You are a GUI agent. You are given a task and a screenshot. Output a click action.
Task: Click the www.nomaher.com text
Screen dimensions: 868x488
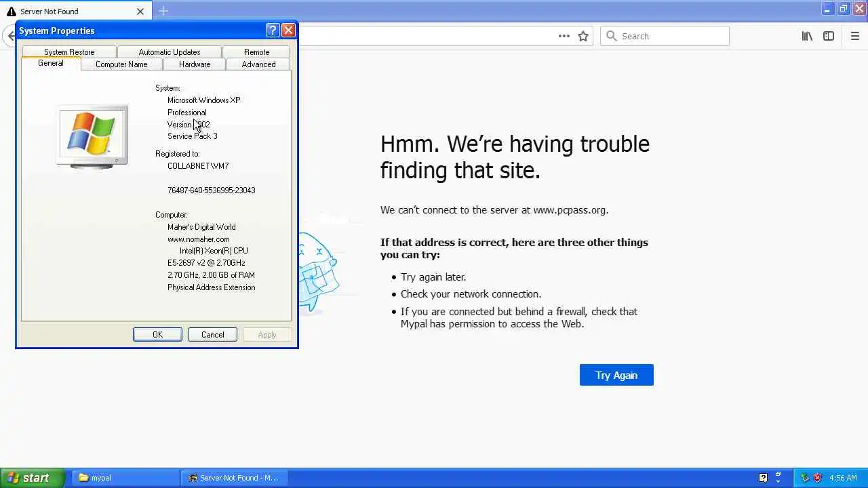pos(199,239)
